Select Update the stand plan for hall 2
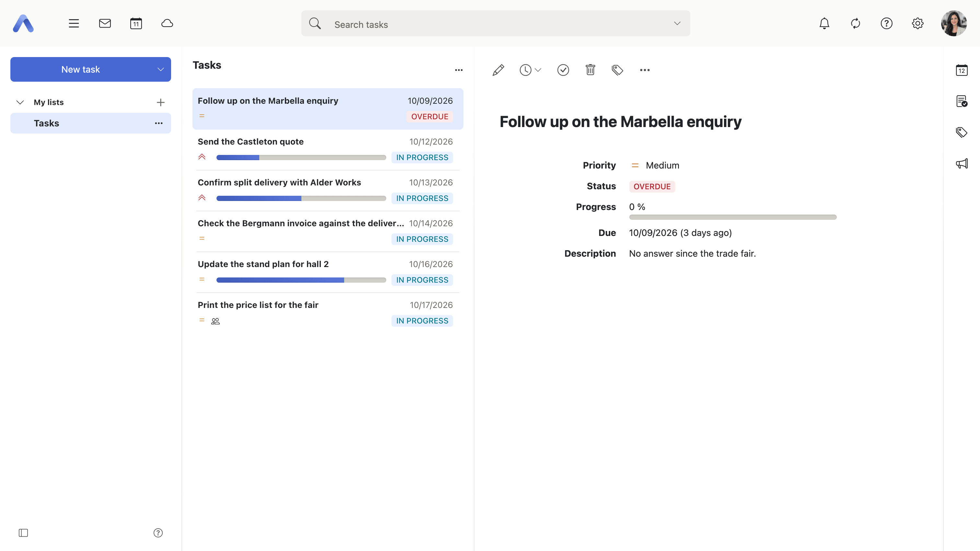Screen dimensions: 980x551 [328, 272]
